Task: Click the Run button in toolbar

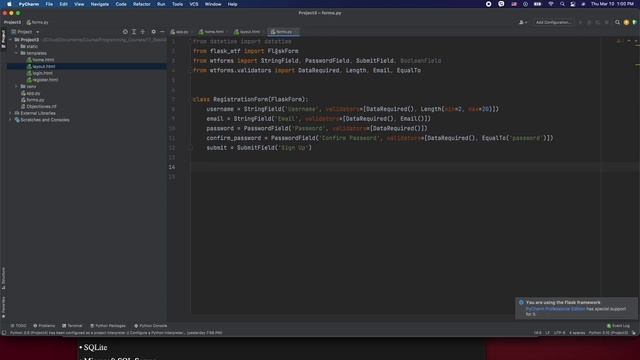Action: [x=580, y=22]
